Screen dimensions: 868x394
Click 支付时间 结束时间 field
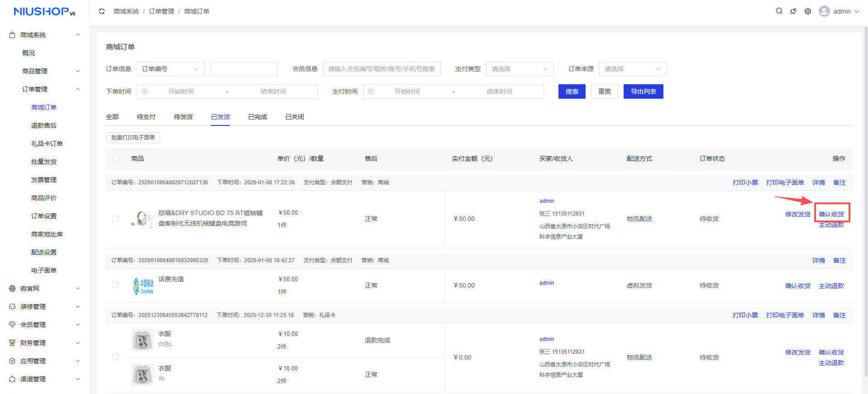tap(500, 91)
